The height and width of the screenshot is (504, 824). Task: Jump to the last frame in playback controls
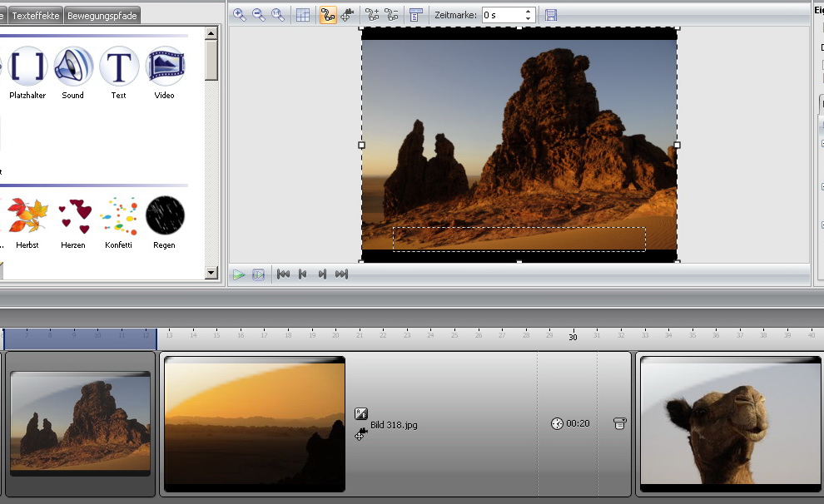341,274
